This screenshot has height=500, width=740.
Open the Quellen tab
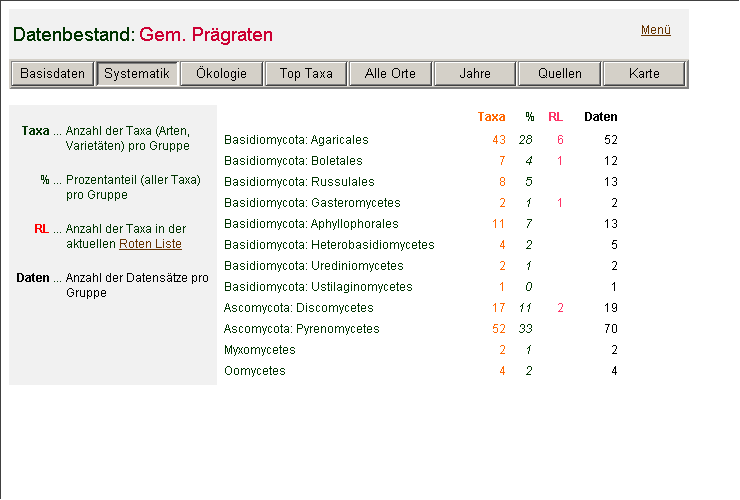tap(559, 74)
